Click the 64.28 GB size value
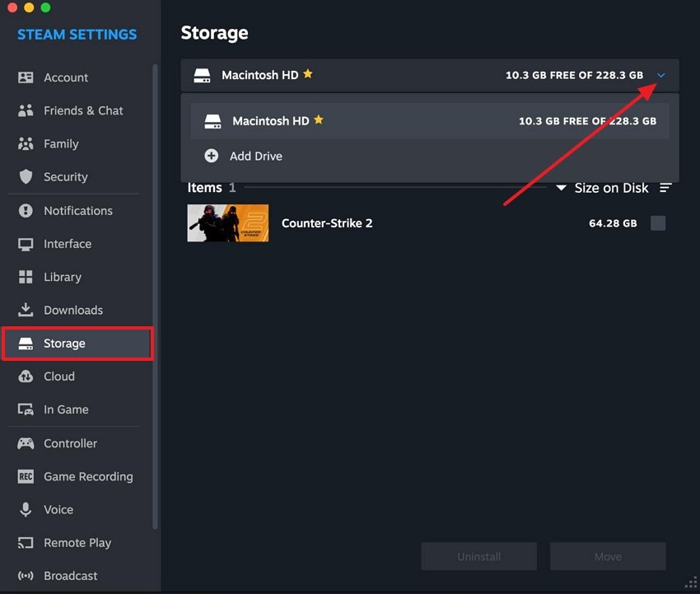Image resolution: width=700 pixels, height=594 pixels. click(613, 223)
